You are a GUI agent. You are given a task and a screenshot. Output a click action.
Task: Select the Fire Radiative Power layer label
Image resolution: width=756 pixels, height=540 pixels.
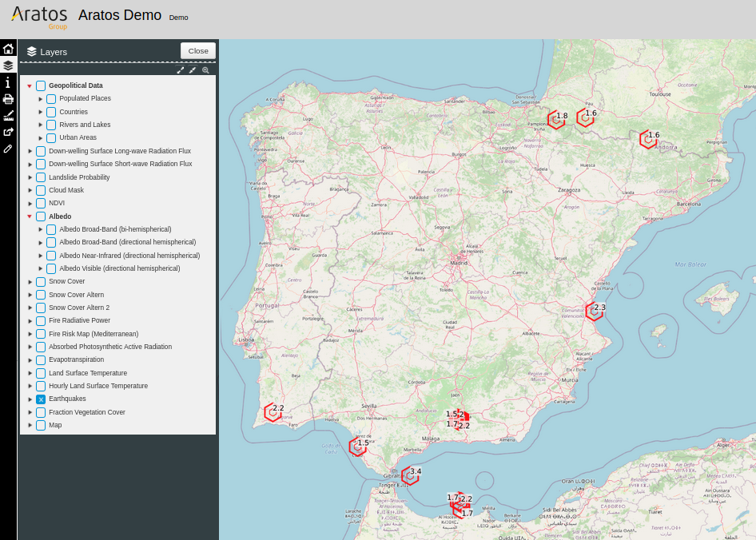[79, 320]
